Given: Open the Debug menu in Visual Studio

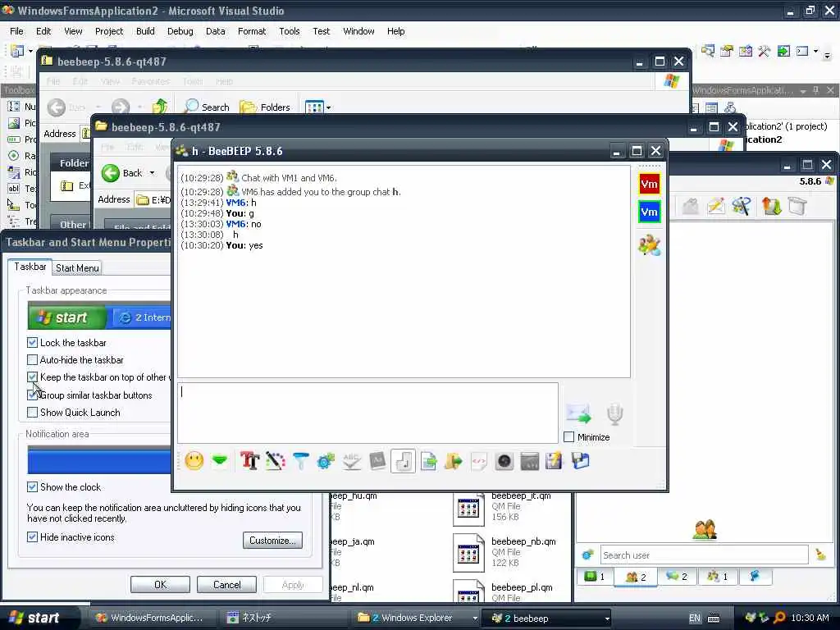Looking at the screenshot, I should pyautogui.click(x=180, y=31).
